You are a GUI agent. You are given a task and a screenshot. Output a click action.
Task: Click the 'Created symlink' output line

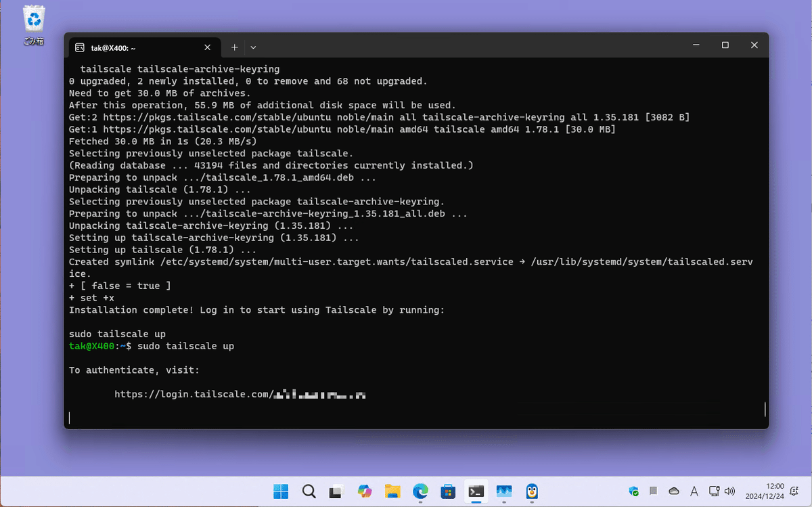pyautogui.click(x=411, y=267)
